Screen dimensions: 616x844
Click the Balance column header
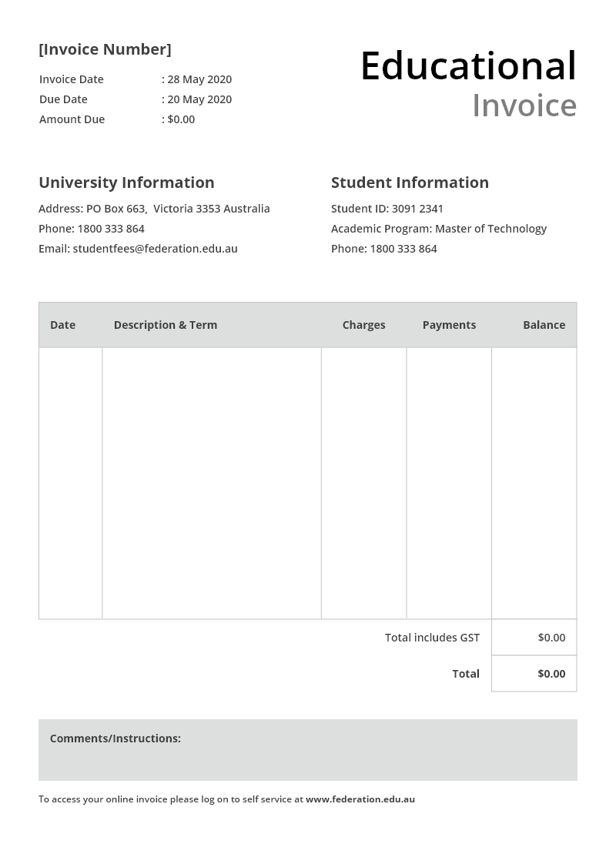(544, 325)
